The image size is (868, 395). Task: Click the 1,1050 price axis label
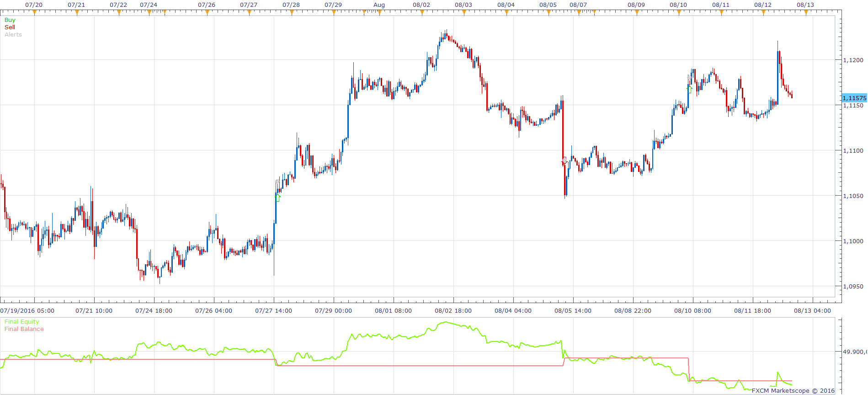point(853,196)
